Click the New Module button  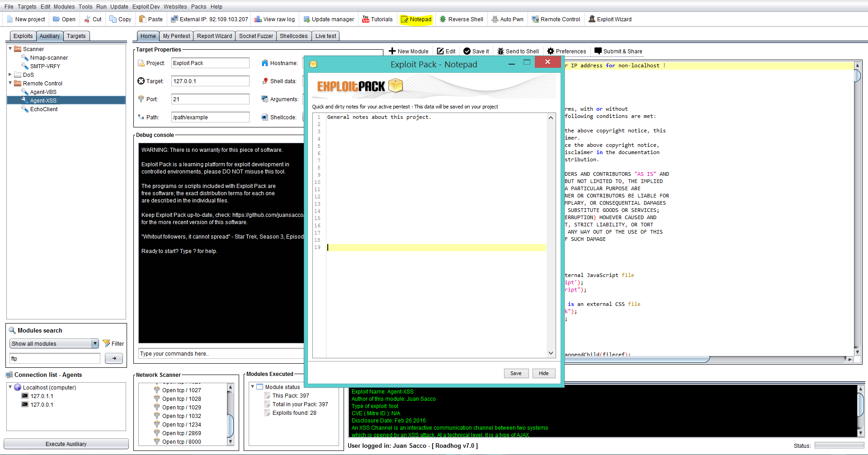[x=409, y=52]
